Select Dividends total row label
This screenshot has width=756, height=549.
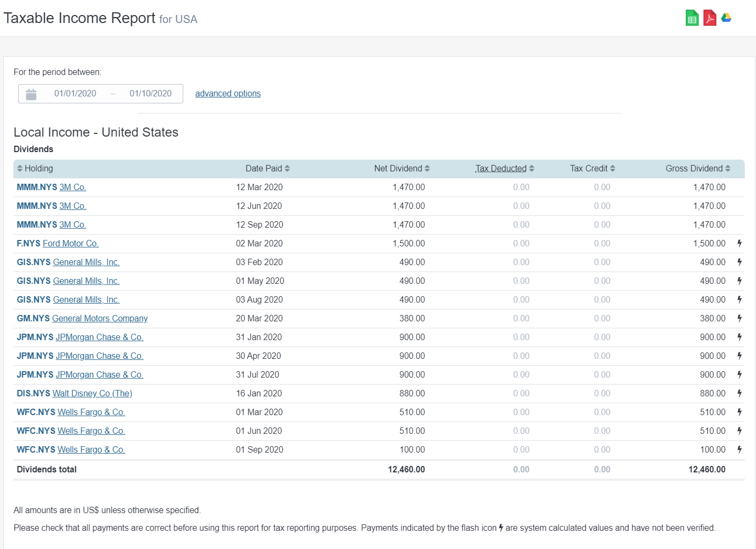point(47,469)
